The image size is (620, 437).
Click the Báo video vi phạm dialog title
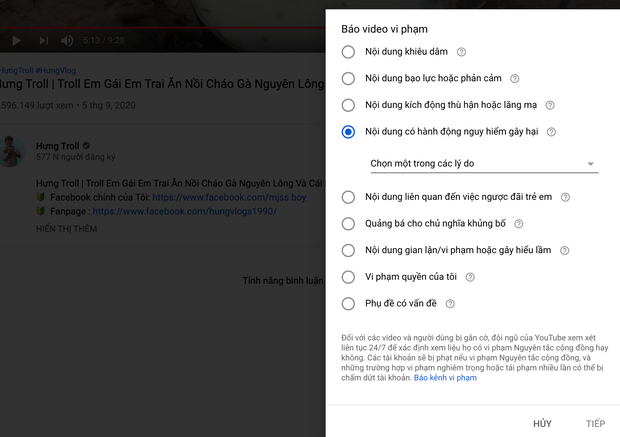[x=384, y=29]
